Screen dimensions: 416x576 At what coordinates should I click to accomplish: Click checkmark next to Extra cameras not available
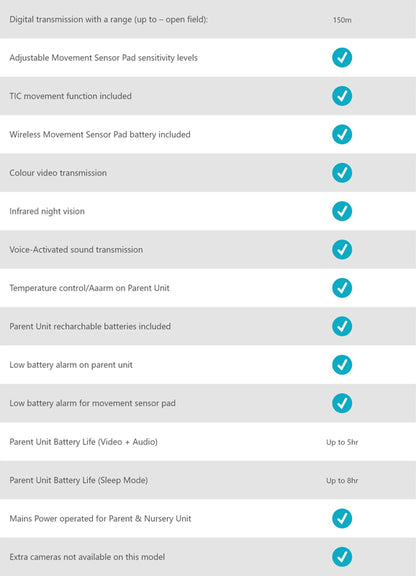coord(342,557)
